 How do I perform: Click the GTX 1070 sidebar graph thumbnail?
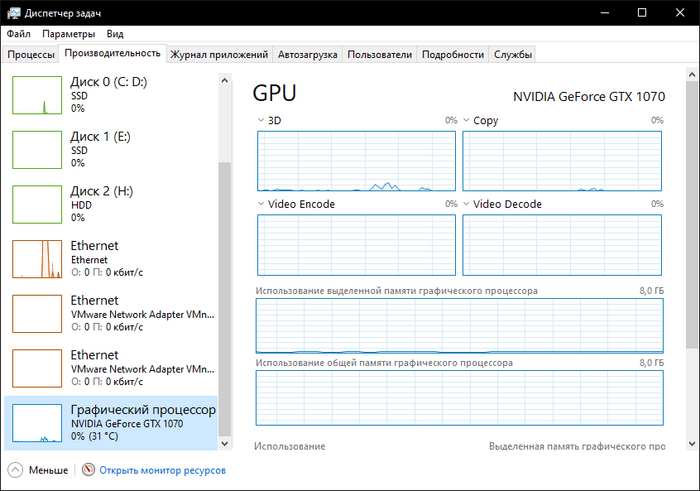[37, 424]
